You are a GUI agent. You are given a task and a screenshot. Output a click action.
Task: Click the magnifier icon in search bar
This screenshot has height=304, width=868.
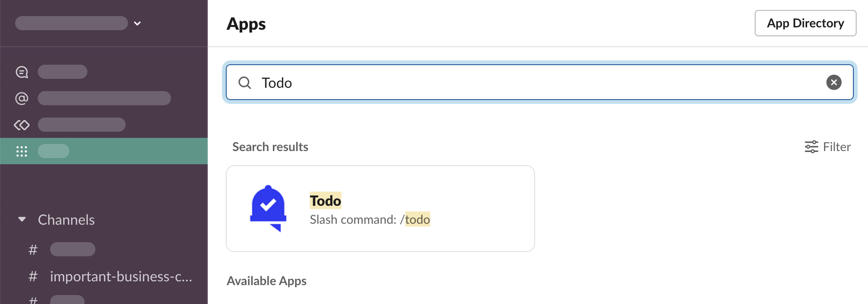tap(245, 83)
